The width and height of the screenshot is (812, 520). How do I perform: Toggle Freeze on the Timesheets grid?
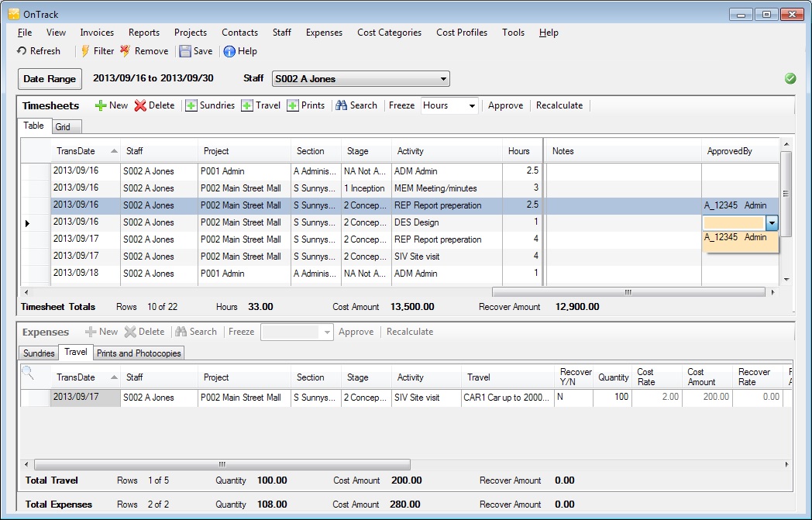click(401, 105)
